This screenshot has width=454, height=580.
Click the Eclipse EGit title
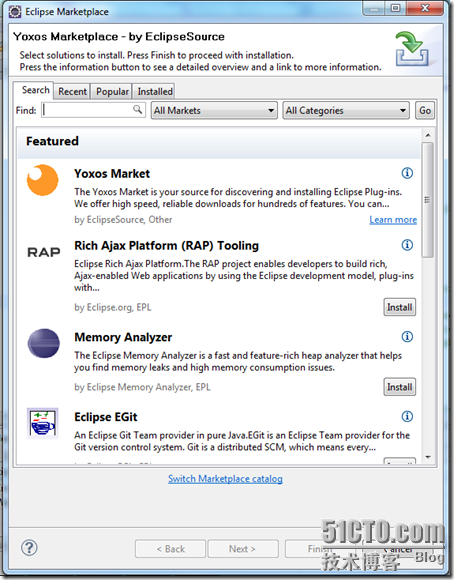(106, 417)
